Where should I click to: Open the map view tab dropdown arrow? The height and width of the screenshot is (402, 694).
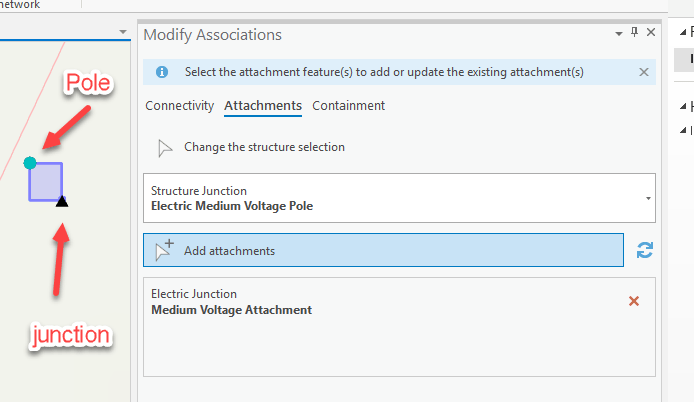click(124, 33)
